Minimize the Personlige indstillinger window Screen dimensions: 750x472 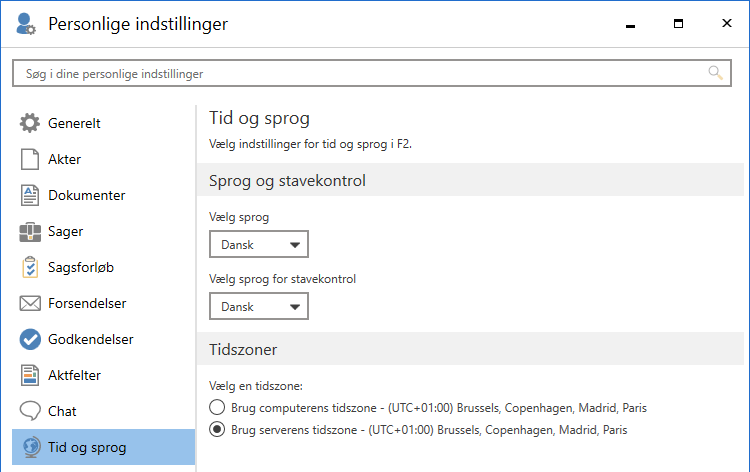click(x=630, y=24)
